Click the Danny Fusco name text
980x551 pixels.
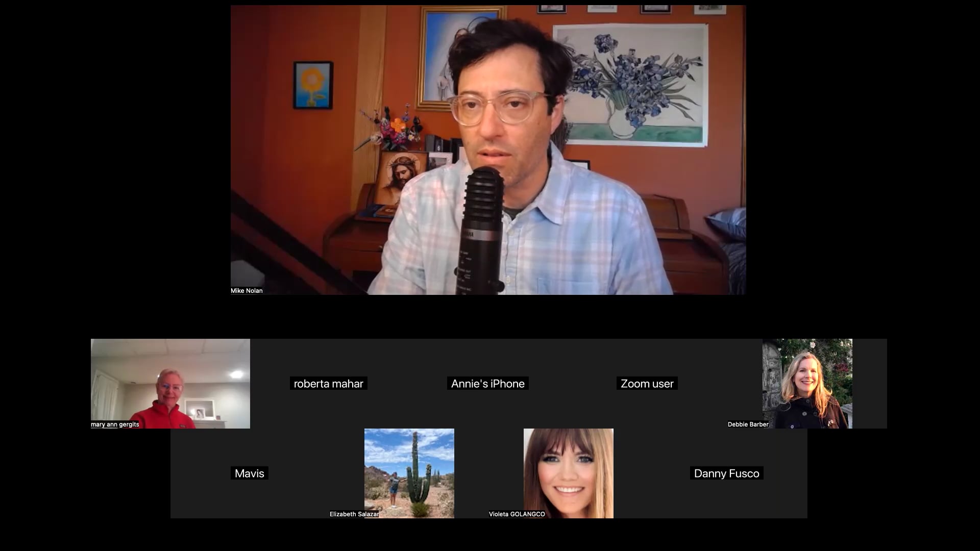727,473
